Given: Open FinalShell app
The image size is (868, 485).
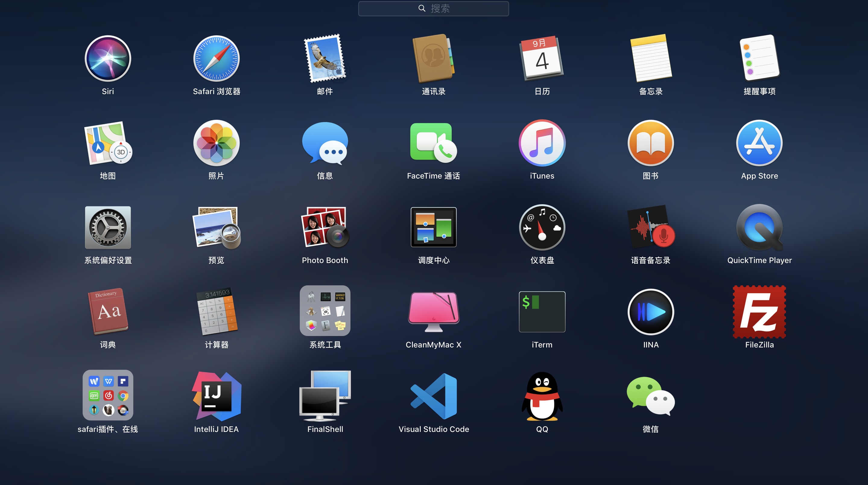Looking at the screenshot, I should pyautogui.click(x=325, y=396).
